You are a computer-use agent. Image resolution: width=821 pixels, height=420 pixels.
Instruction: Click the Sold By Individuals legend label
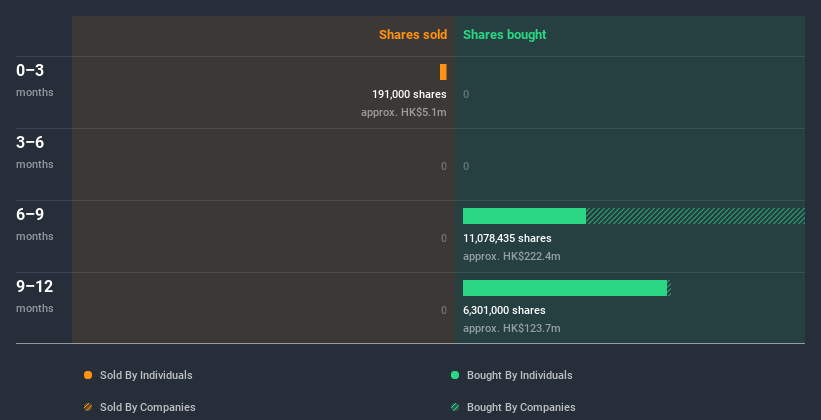click(x=146, y=375)
